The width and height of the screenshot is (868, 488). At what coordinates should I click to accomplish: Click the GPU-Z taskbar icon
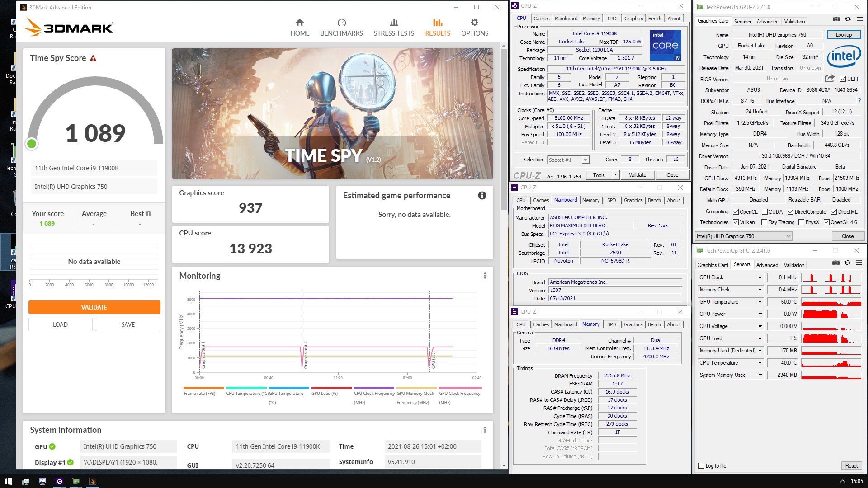[x=76, y=481]
